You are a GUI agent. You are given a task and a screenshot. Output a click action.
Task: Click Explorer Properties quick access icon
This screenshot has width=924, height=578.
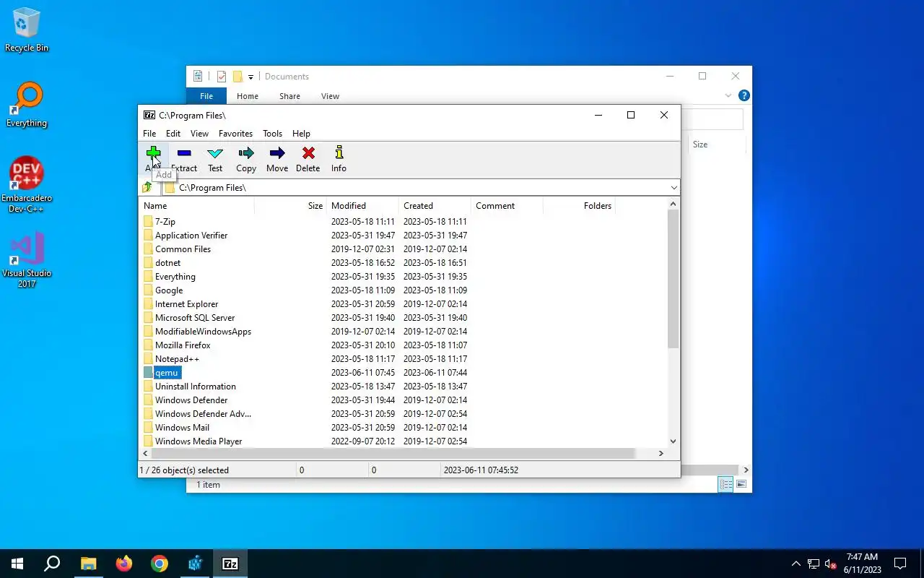222,76
